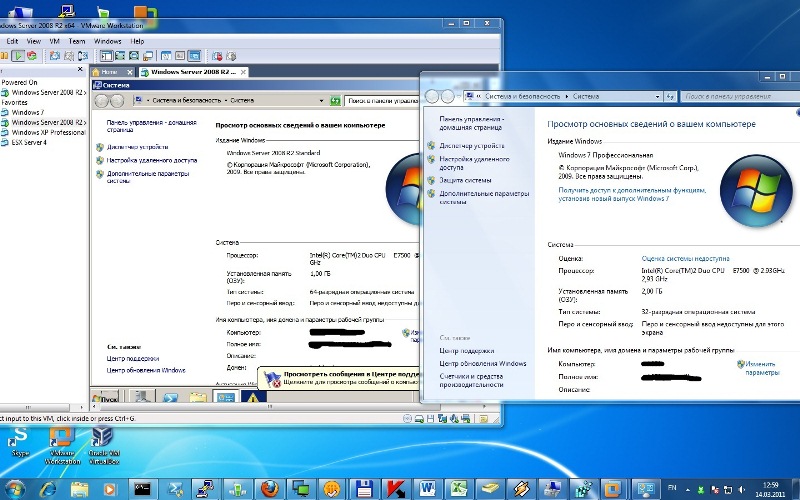Open Microsoft Word from the taskbar
This screenshot has width=800, height=500.
pyautogui.click(x=425, y=487)
